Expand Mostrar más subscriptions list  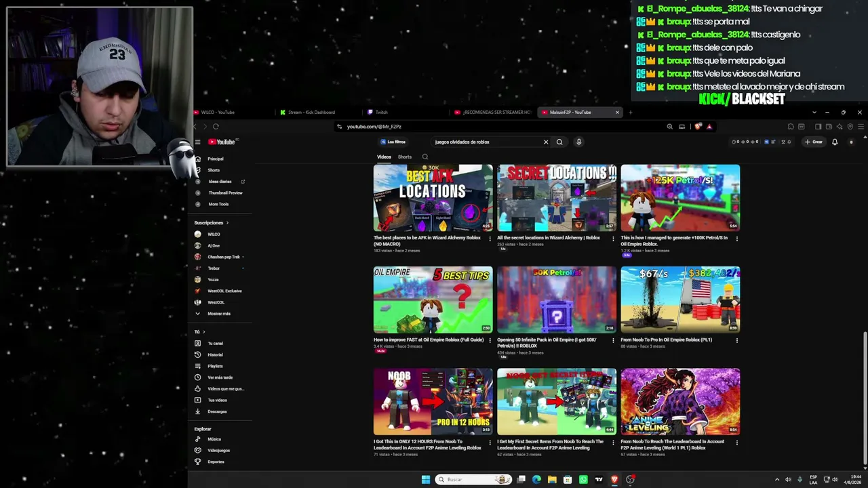tap(218, 314)
